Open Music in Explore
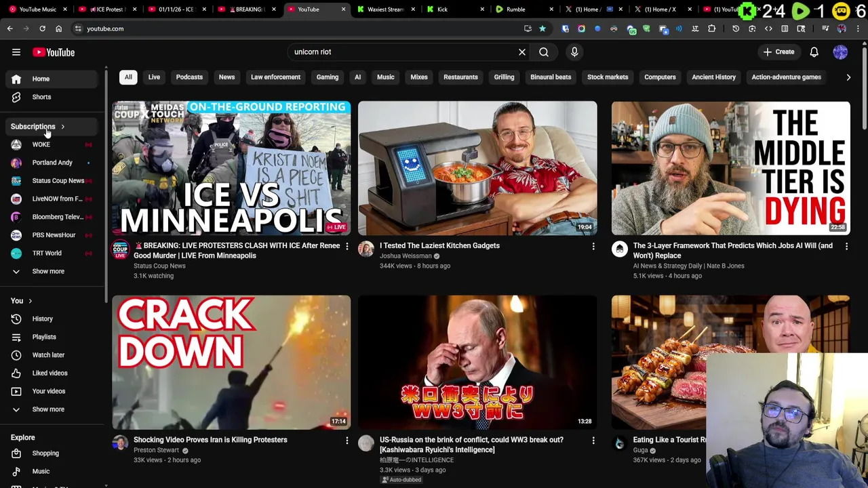 pyautogui.click(x=52, y=471)
